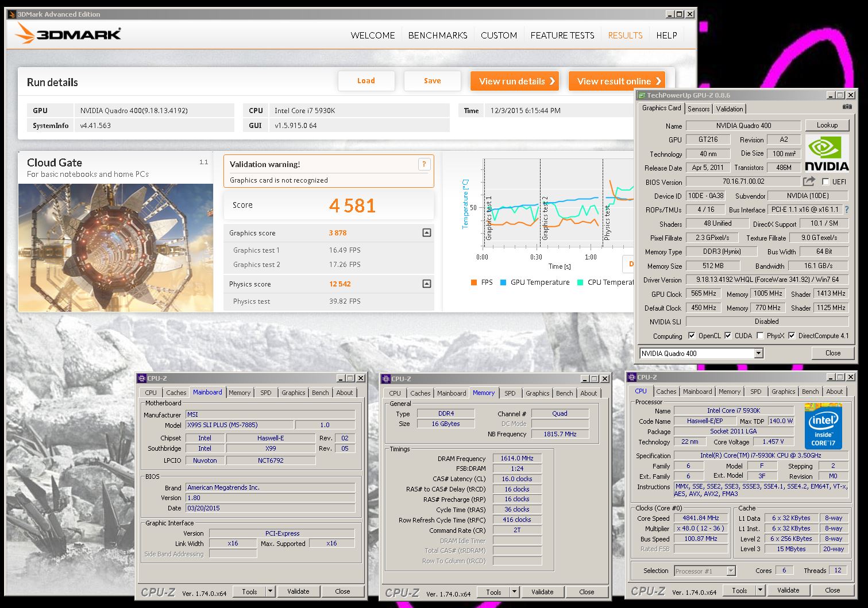This screenshot has height=608, width=868.
Task: Click the Lookup button in GPU-Z
Action: point(827,125)
